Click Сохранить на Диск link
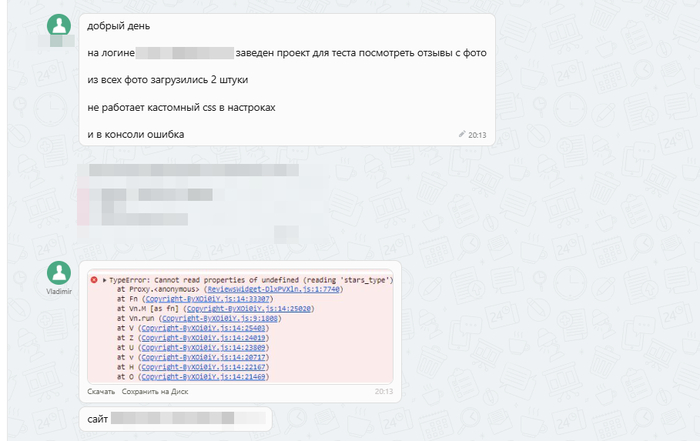Screen dimensions: 700x441 tap(153, 391)
